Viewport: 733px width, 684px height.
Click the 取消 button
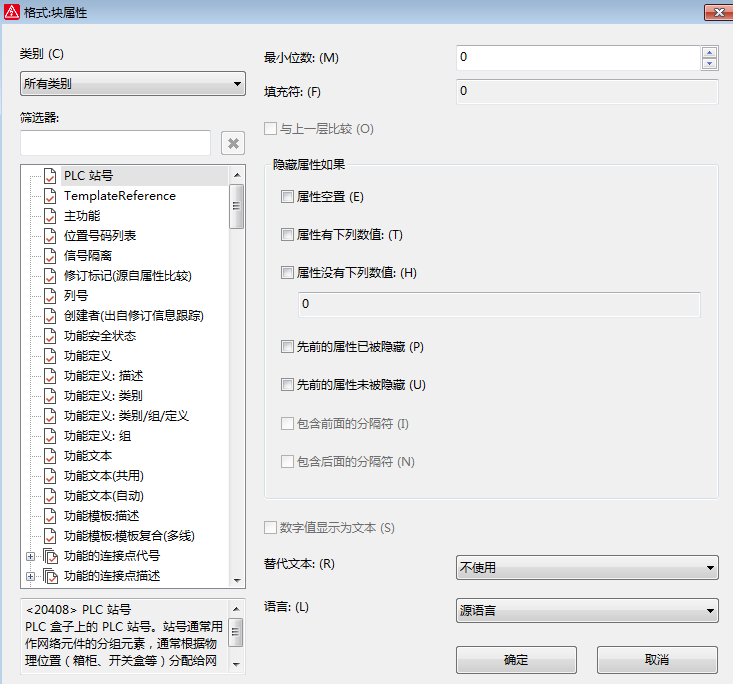pyautogui.click(x=657, y=660)
